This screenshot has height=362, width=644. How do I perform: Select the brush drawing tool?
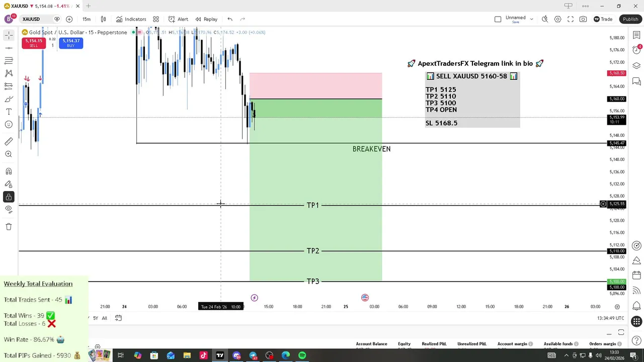point(9,99)
